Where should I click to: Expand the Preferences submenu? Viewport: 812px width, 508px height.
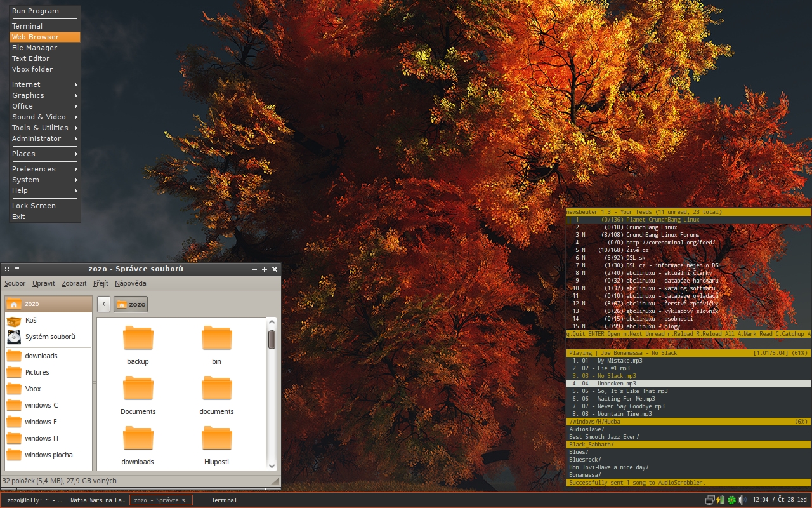click(44, 169)
